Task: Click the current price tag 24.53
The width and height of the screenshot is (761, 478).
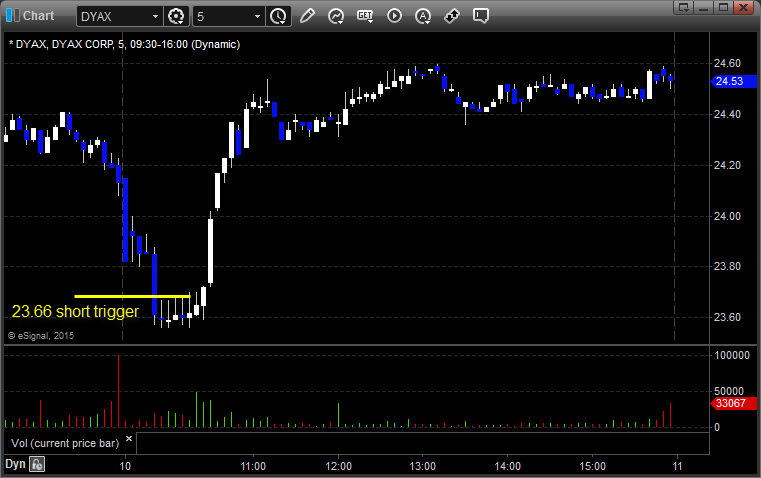Action: tap(733, 81)
